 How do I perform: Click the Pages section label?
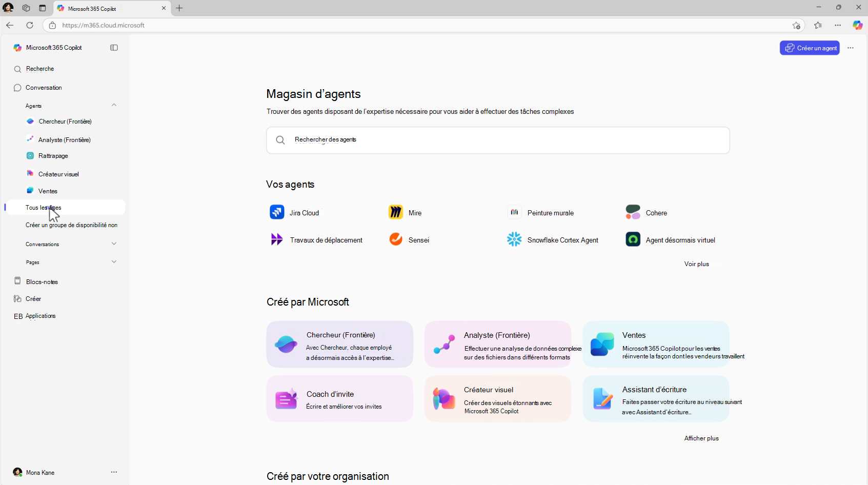click(x=32, y=262)
